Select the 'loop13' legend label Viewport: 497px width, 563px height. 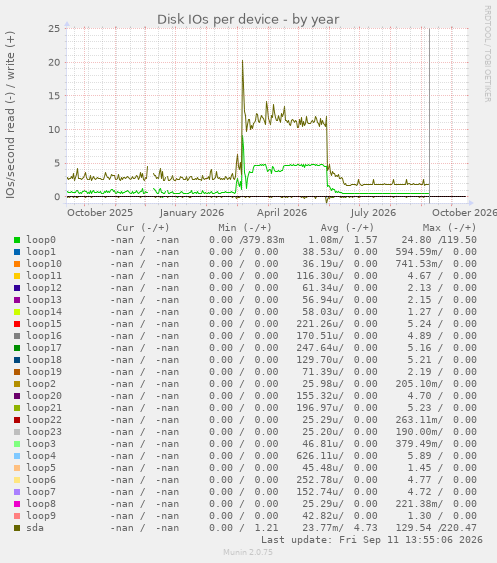(44, 300)
